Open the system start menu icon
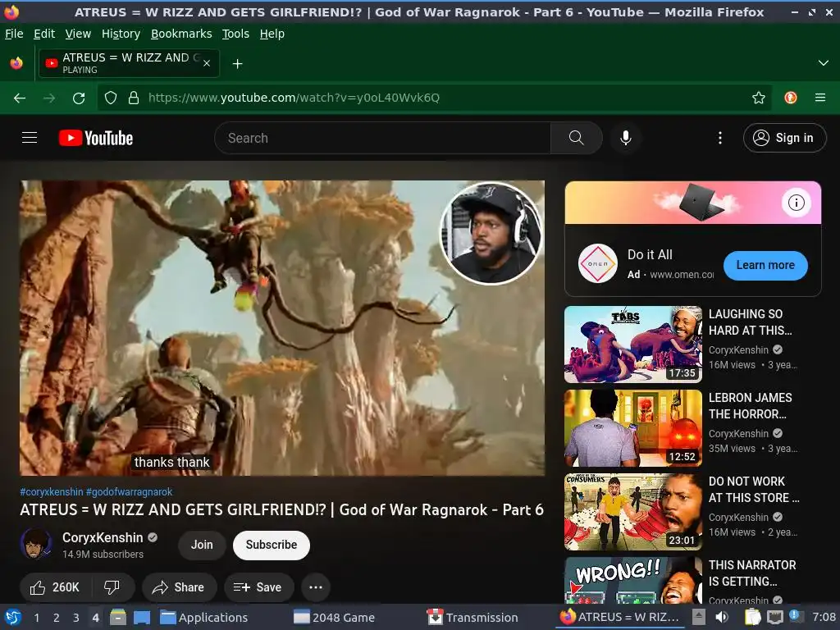 13,617
